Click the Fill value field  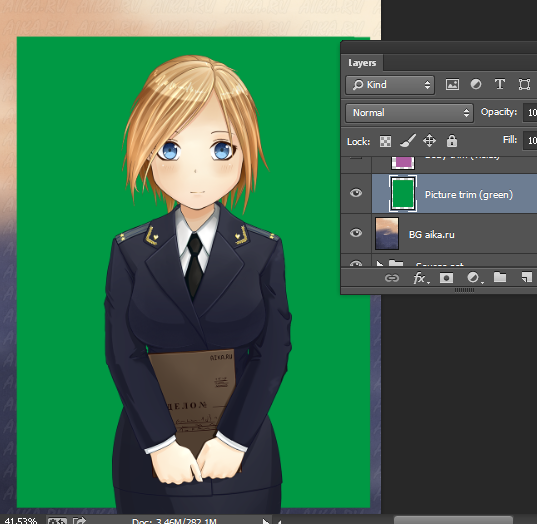tap(530, 140)
